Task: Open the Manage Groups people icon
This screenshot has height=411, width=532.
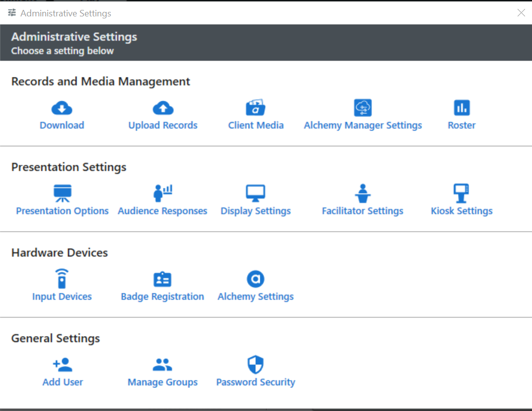Action: pos(162,365)
